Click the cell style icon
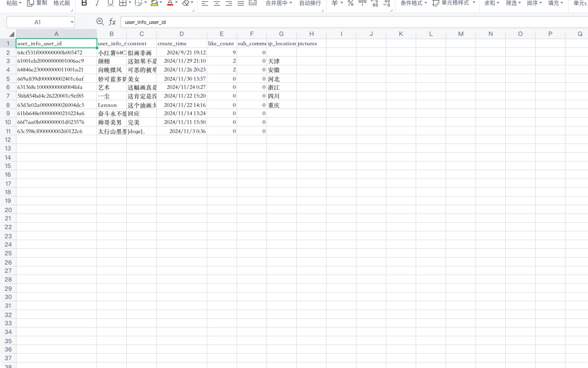Viewport: 588px width, 368px height. coord(436,3)
